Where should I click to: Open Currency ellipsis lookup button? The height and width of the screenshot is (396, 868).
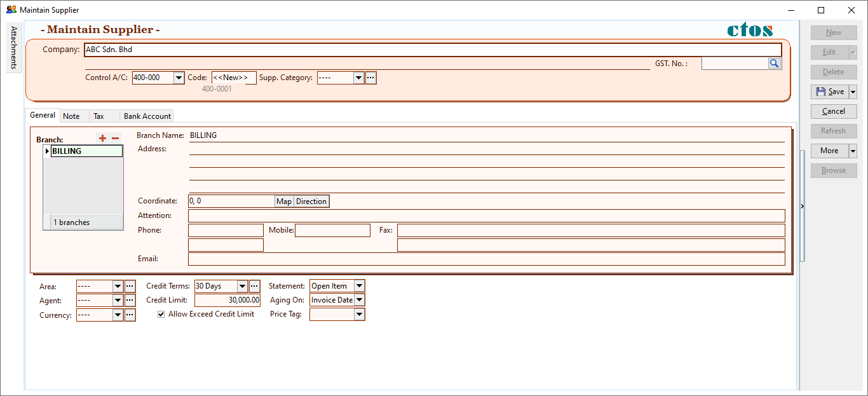pos(130,315)
